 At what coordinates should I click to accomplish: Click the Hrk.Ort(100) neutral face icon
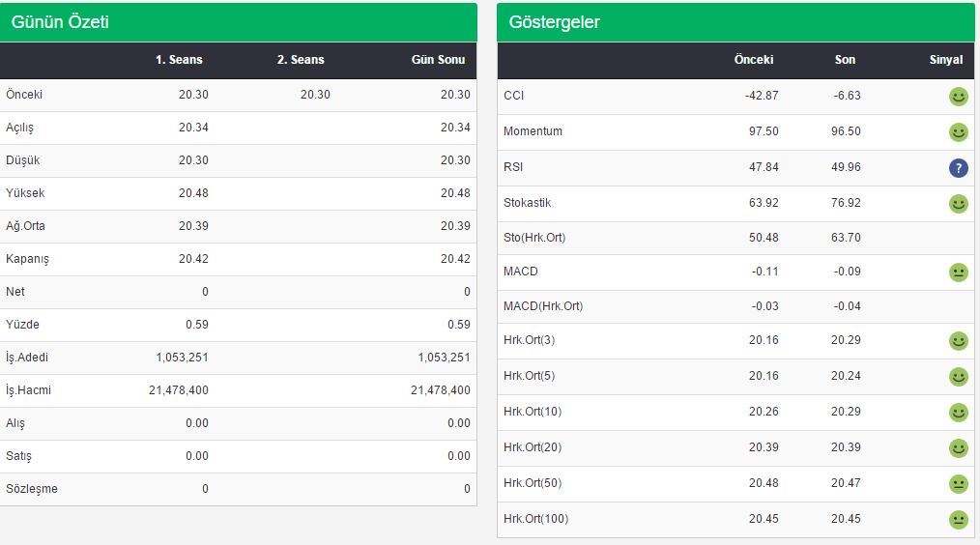point(958,519)
